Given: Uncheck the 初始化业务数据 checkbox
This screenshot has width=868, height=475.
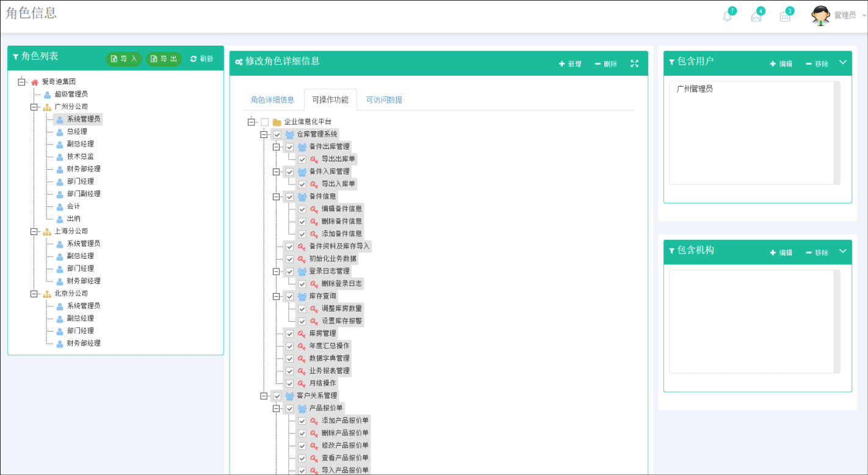Looking at the screenshot, I should tap(290, 259).
